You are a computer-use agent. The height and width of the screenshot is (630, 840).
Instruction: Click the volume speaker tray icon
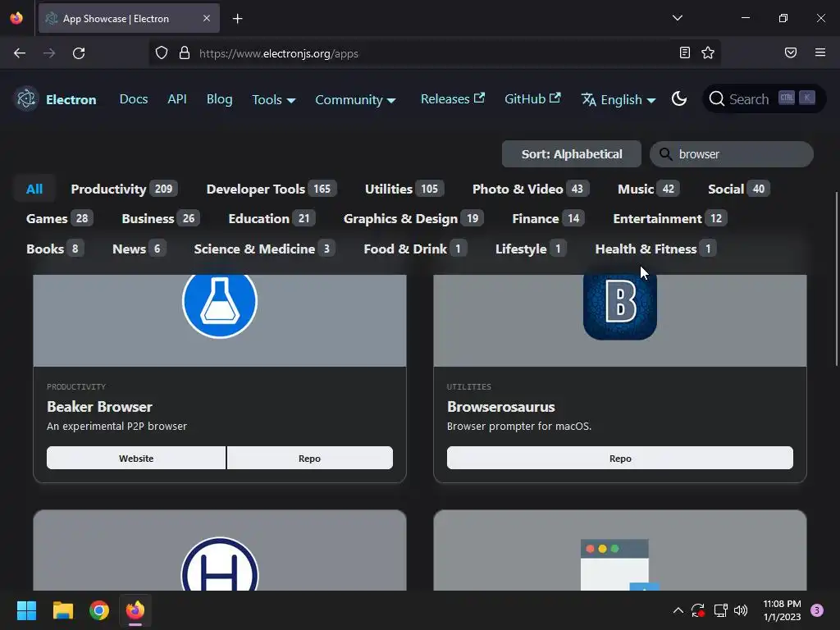pos(741,610)
